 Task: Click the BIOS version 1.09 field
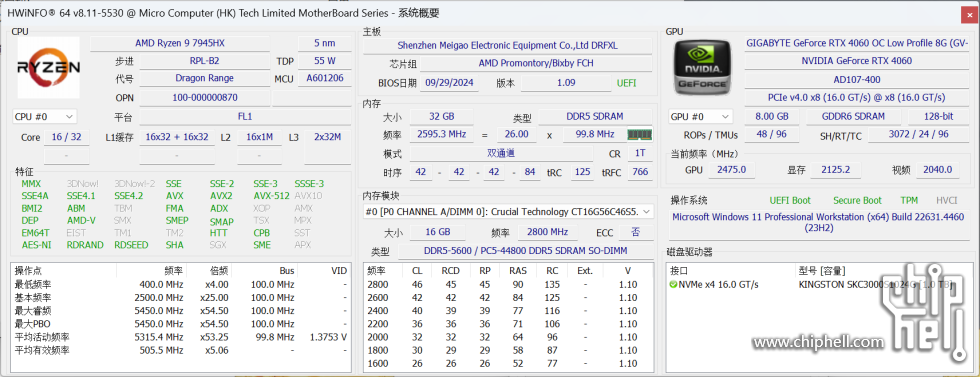566,83
